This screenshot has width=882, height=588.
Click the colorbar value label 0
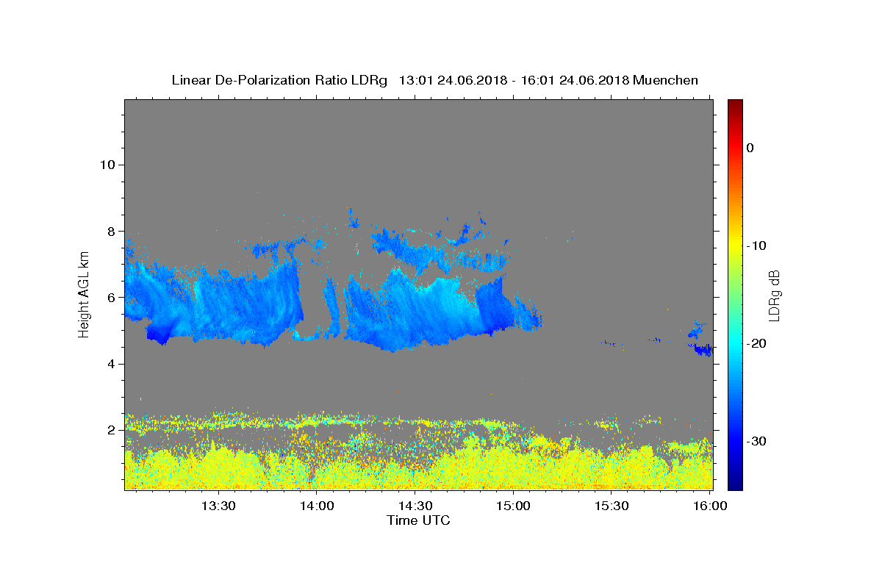pyautogui.click(x=750, y=148)
